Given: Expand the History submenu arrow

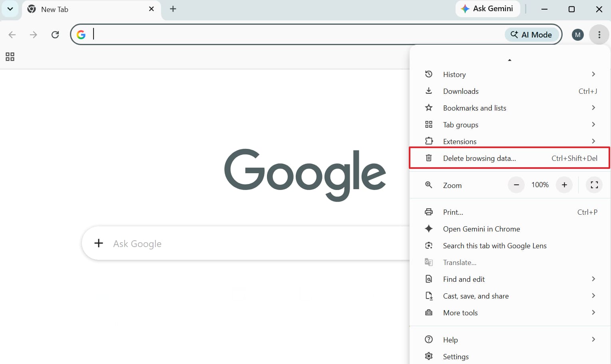Looking at the screenshot, I should 593,74.
